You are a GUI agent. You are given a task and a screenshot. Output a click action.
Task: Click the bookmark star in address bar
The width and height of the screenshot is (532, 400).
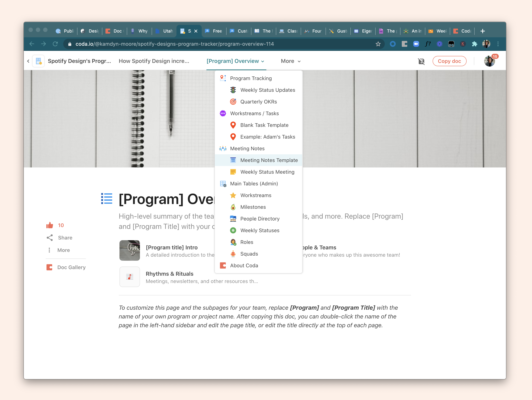tap(378, 44)
